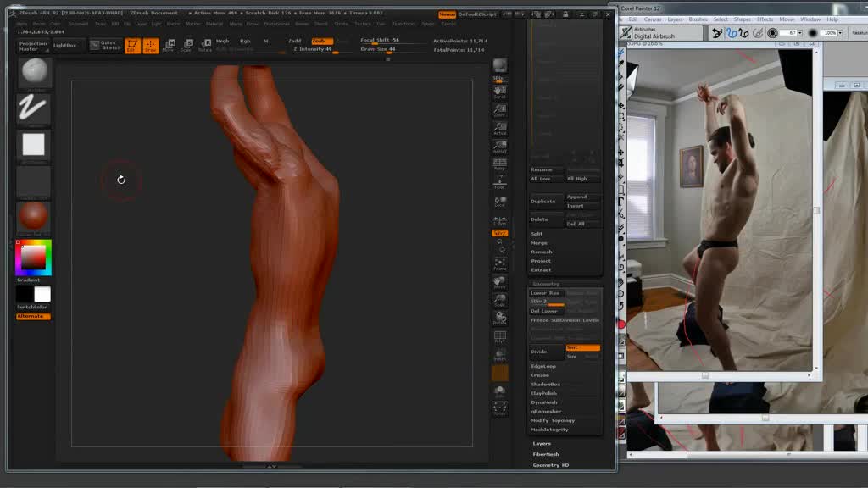Click the Edit mode button in ZBrush
The image size is (868, 488).
tap(132, 46)
